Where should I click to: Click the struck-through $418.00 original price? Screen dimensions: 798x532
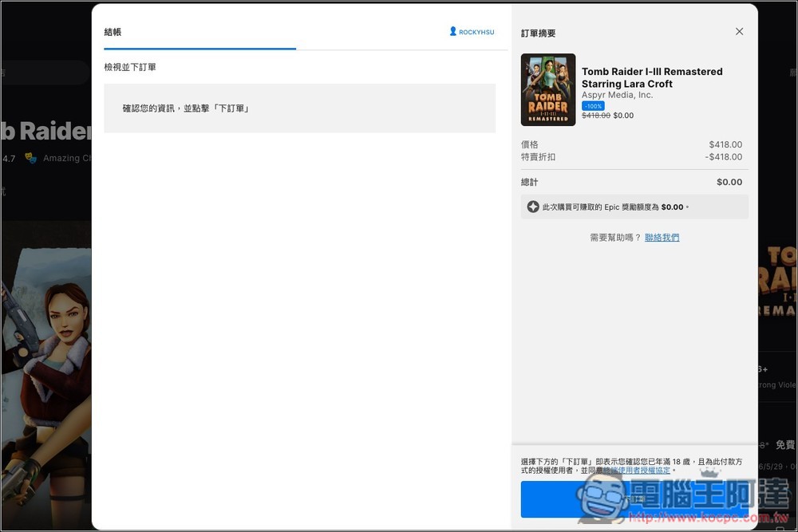click(595, 116)
